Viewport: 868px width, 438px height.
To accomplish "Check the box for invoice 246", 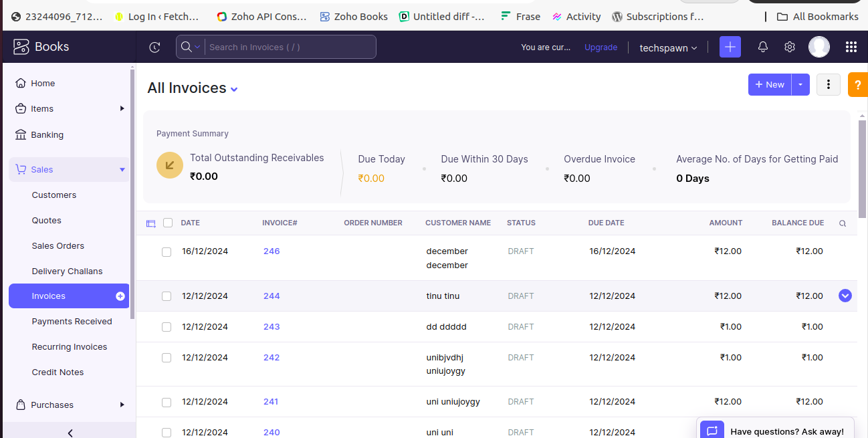I will 167,252.
